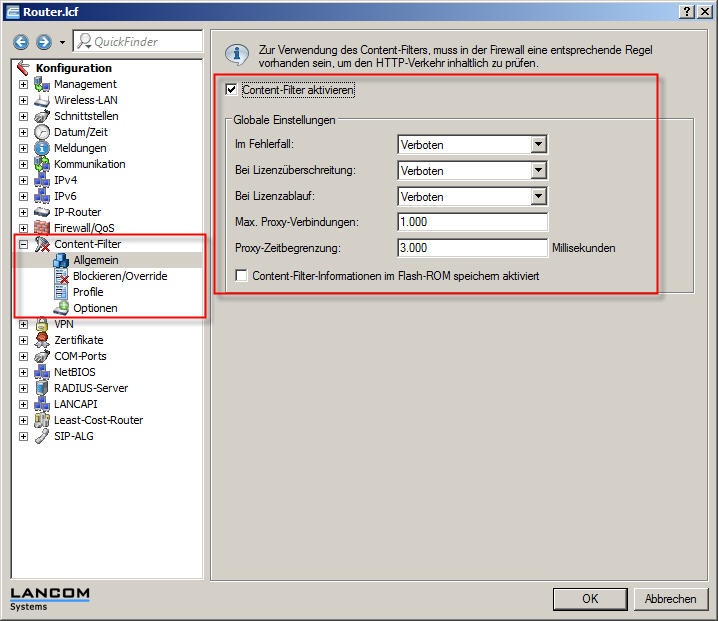The height and width of the screenshot is (621, 718).
Task: Enable Content-Filter-Informationen im Flash-ROM speichern
Action: tap(240, 275)
